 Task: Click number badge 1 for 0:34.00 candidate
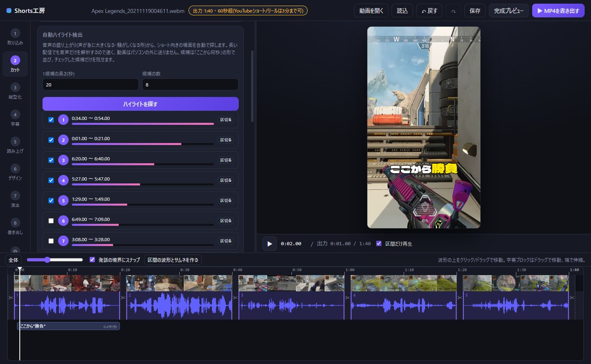(x=63, y=120)
